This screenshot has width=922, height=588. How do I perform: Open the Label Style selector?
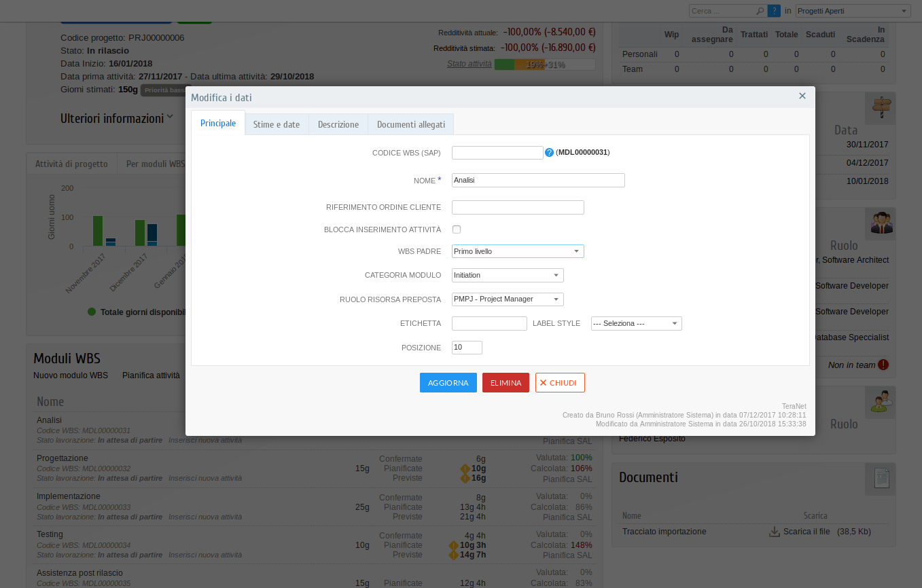coord(636,323)
